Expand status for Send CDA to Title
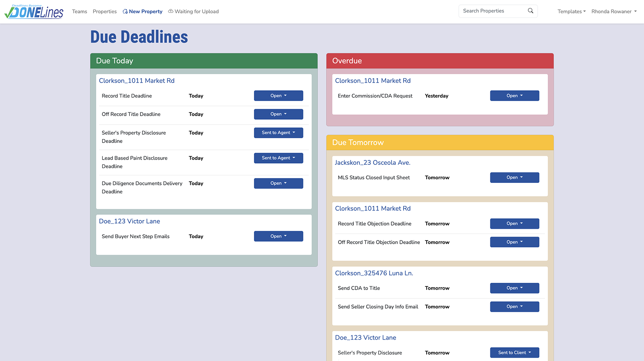 pos(514,288)
